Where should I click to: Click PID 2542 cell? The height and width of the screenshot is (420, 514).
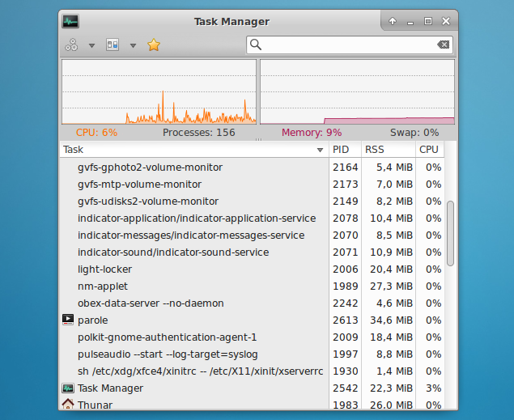point(345,388)
